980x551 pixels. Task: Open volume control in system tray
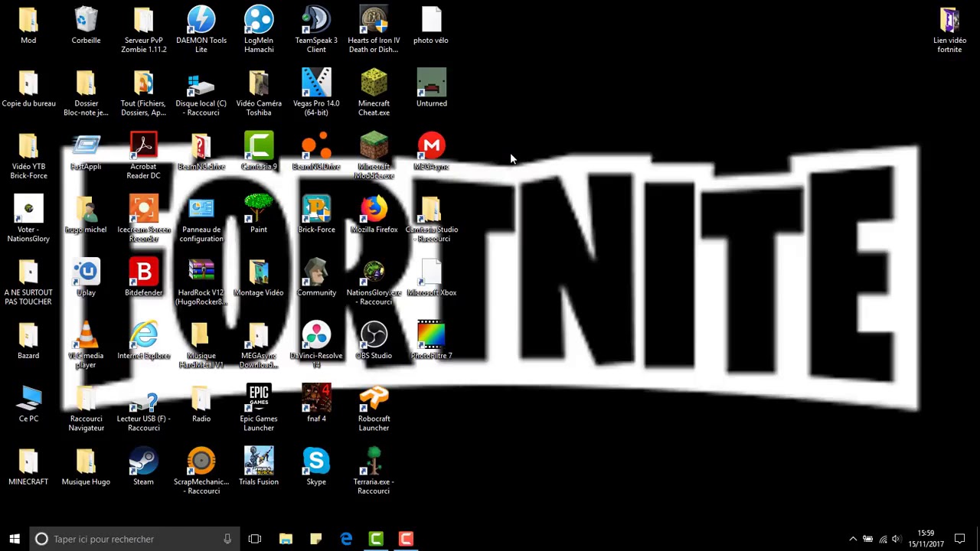[x=897, y=539]
